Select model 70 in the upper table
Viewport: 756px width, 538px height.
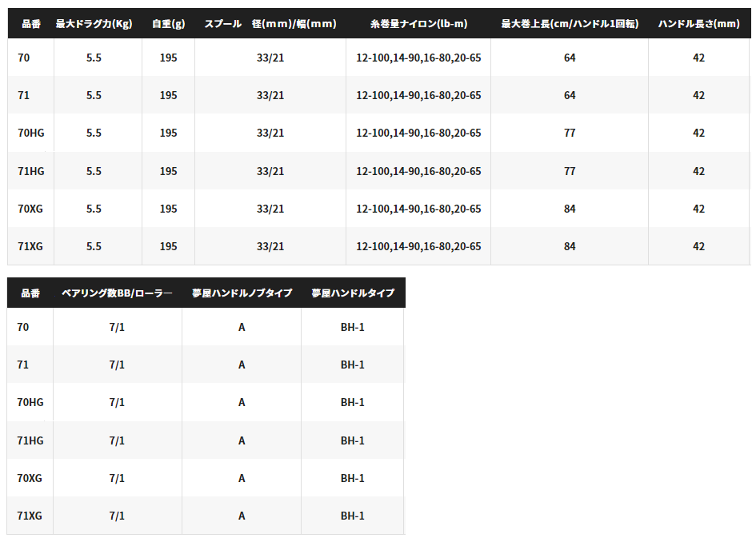[x=24, y=58]
